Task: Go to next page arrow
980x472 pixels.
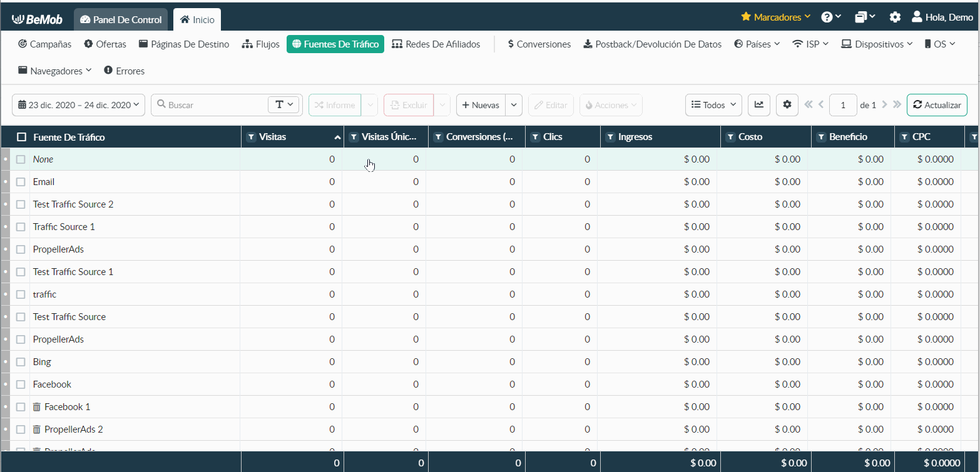Action: pos(884,105)
